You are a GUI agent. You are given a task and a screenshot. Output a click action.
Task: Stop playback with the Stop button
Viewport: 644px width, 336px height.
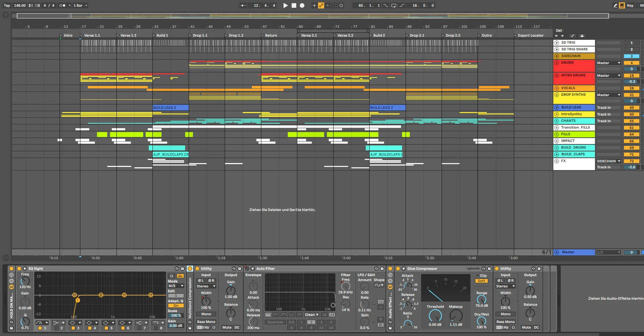[294, 5]
